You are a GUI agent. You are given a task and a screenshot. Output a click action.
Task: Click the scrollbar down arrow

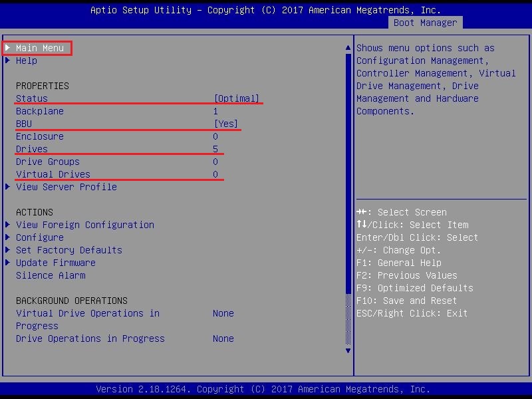coord(347,350)
